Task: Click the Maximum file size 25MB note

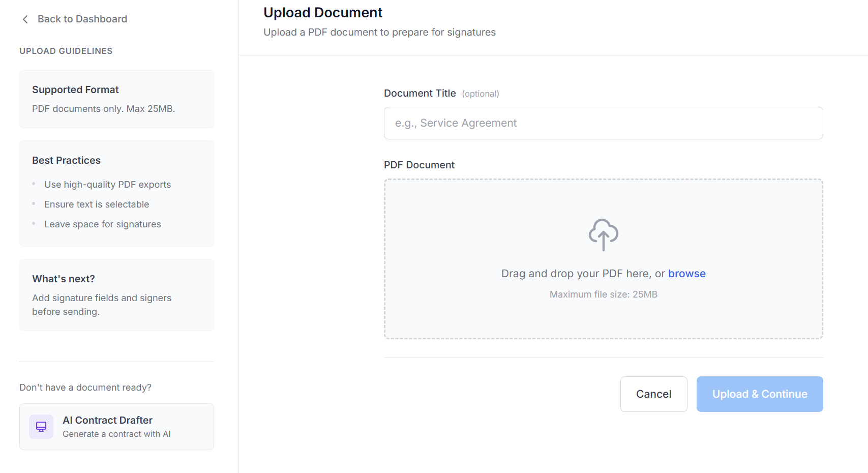Action: pos(603,294)
